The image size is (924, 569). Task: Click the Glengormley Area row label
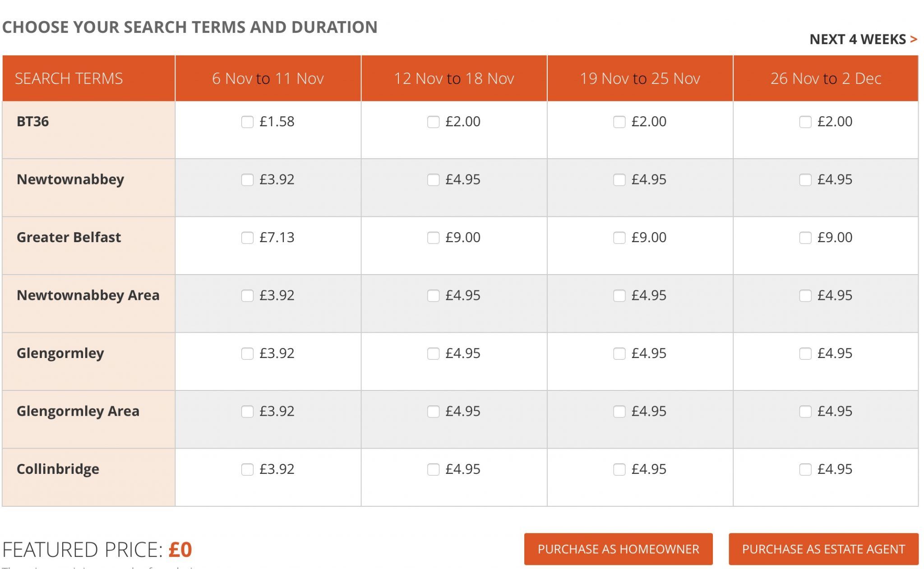(78, 412)
